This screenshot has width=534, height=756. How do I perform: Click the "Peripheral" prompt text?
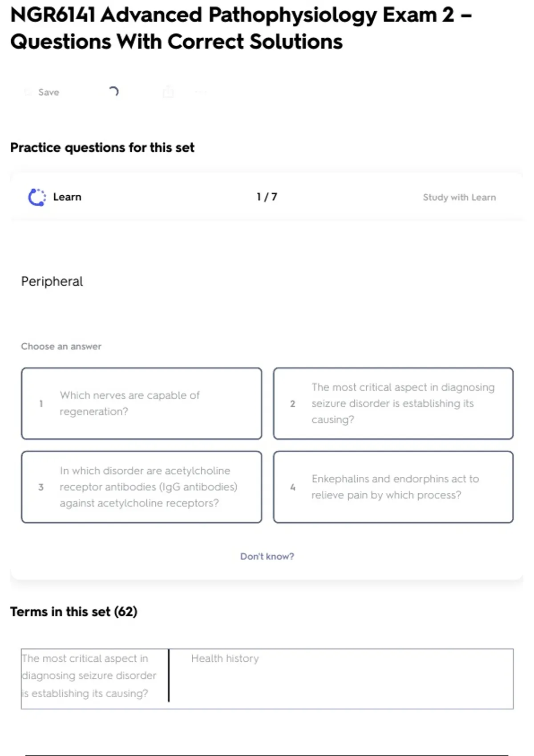coord(52,281)
